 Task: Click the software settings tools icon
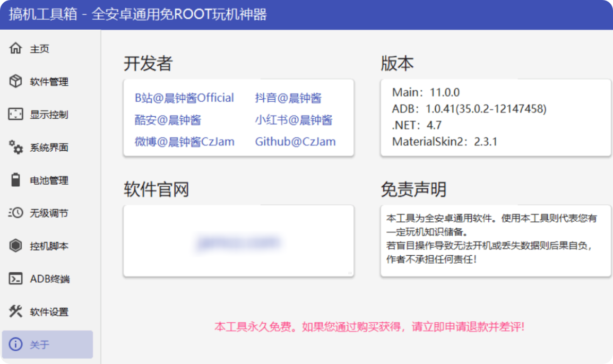pos(16,312)
